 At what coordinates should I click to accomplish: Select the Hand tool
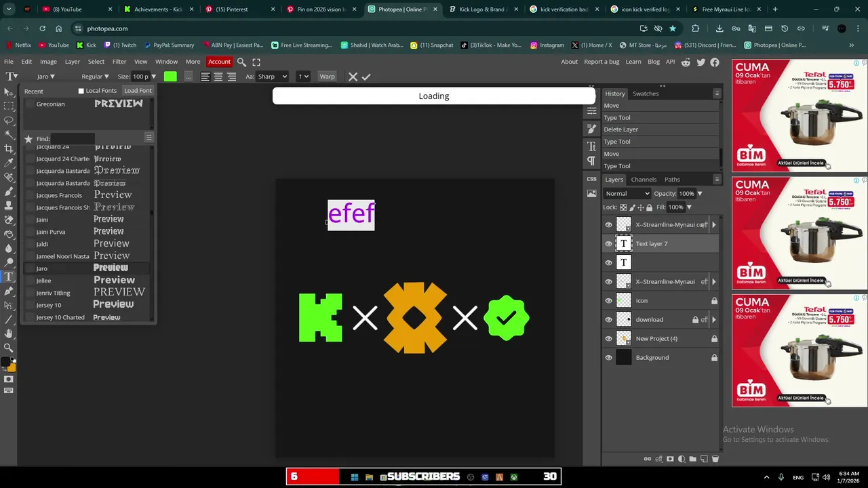(x=9, y=333)
